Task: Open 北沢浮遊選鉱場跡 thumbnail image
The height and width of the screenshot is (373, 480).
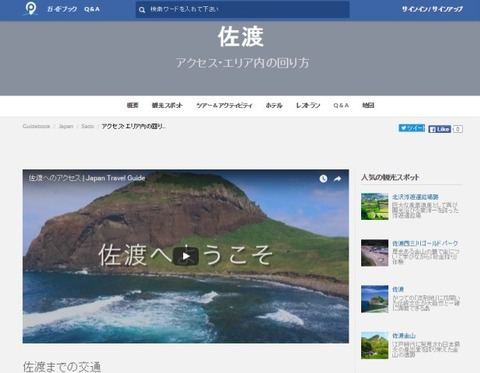Action: 375,206
